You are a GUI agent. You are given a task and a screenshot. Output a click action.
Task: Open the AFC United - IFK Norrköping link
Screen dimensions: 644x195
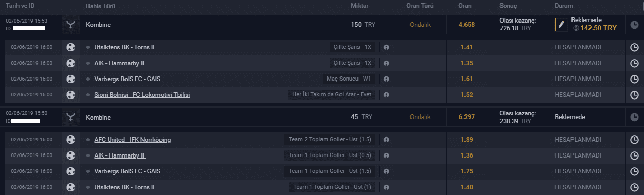coord(133,140)
